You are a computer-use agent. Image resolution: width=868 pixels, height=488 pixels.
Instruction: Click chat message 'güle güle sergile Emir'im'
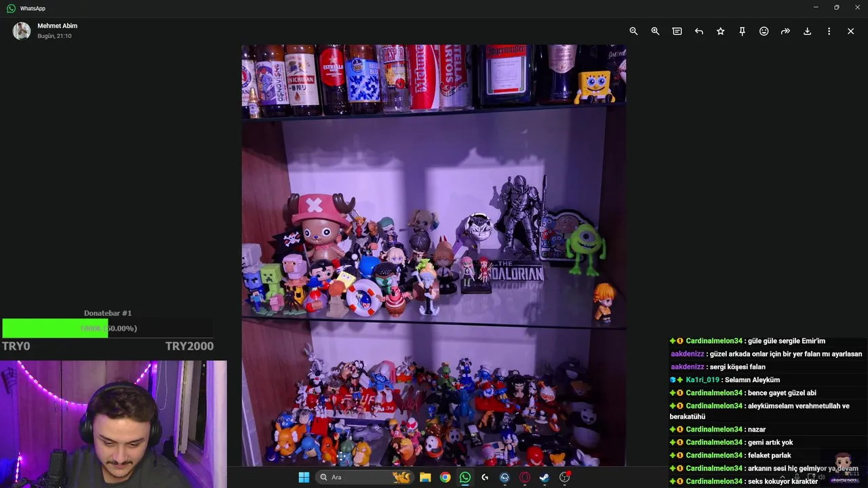point(787,341)
